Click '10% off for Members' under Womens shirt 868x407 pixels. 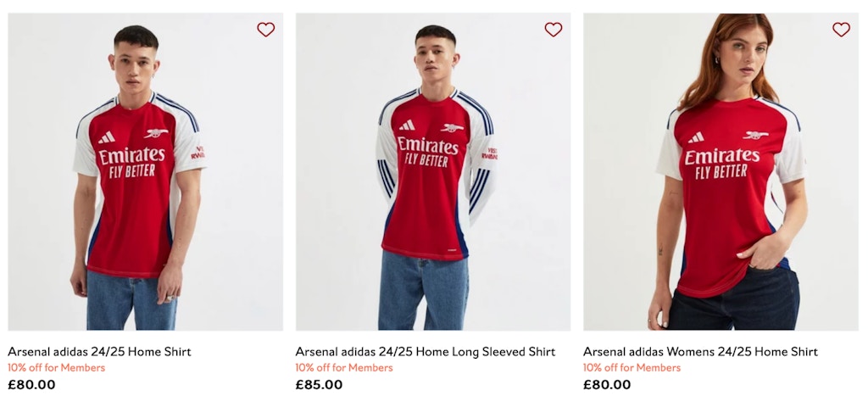(x=632, y=368)
